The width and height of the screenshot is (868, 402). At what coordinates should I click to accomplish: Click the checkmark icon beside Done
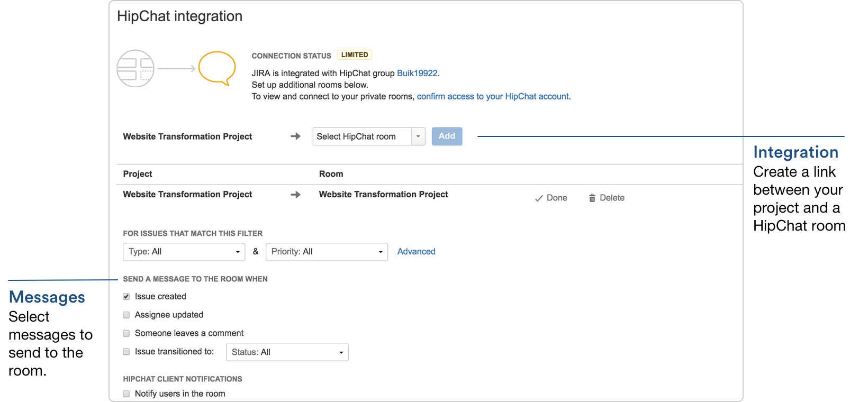539,198
